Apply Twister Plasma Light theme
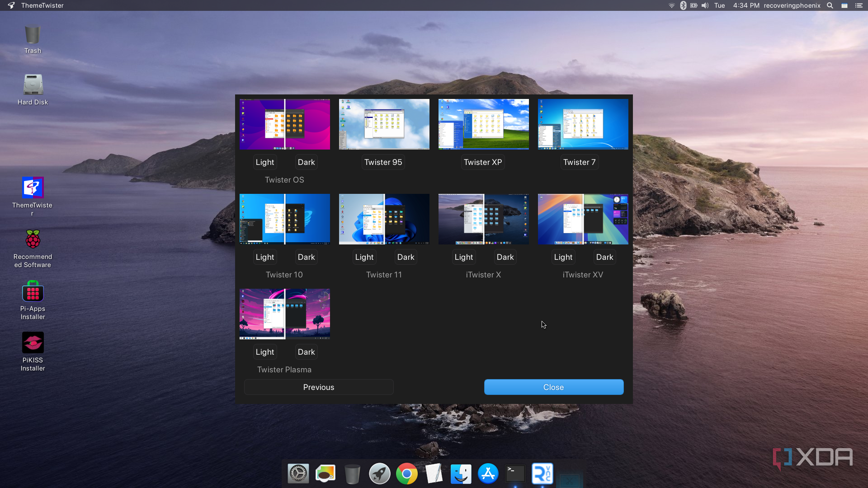The height and width of the screenshot is (488, 868). click(x=265, y=352)
